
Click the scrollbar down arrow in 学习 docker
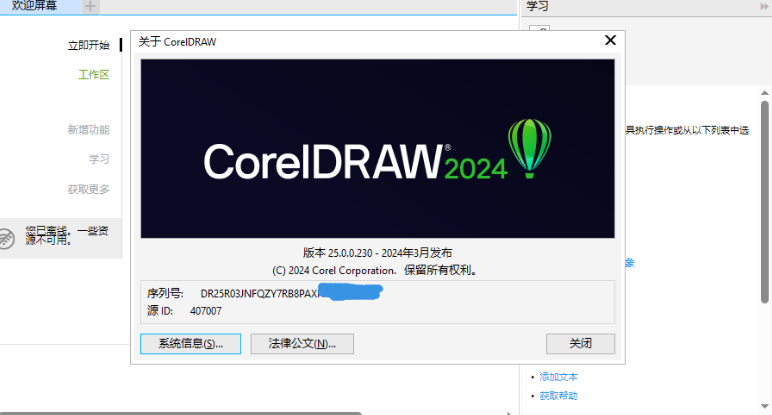[x=765, y=407]
